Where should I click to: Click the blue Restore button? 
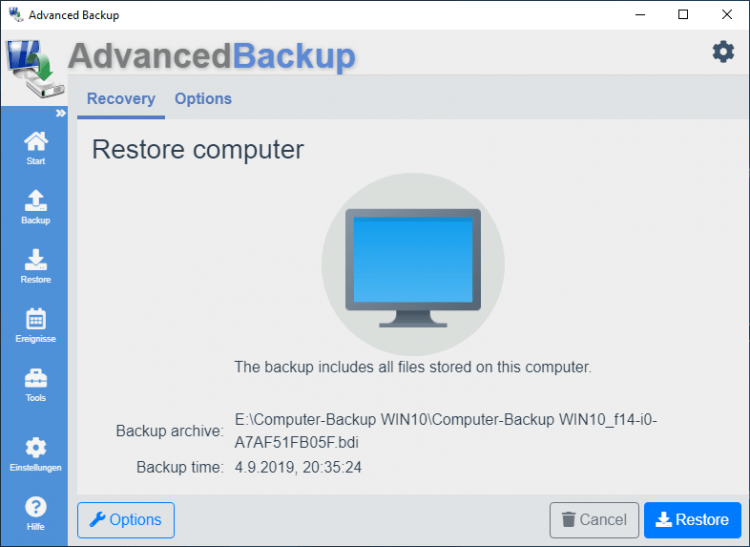(692, 520)
